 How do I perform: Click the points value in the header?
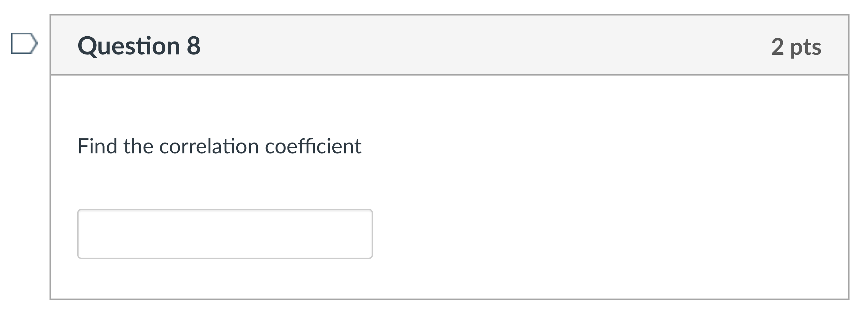[796, 47]
